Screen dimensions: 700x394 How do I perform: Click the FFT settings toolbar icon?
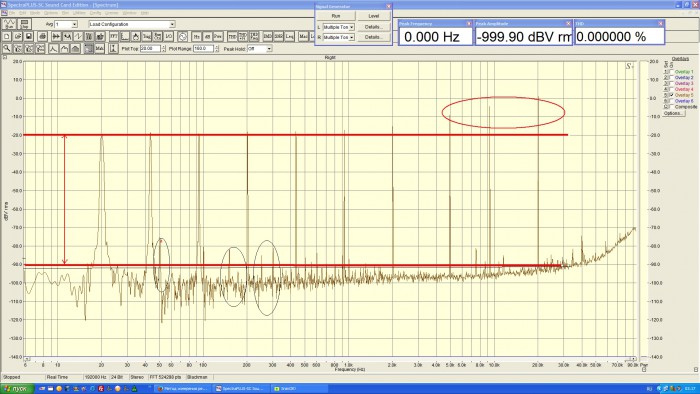coord(114,36)
